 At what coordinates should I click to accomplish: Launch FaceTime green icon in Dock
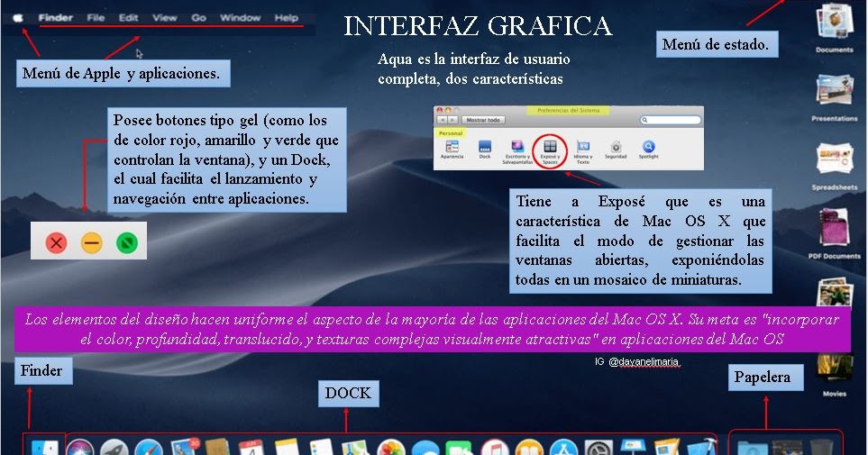pos(460,446)
